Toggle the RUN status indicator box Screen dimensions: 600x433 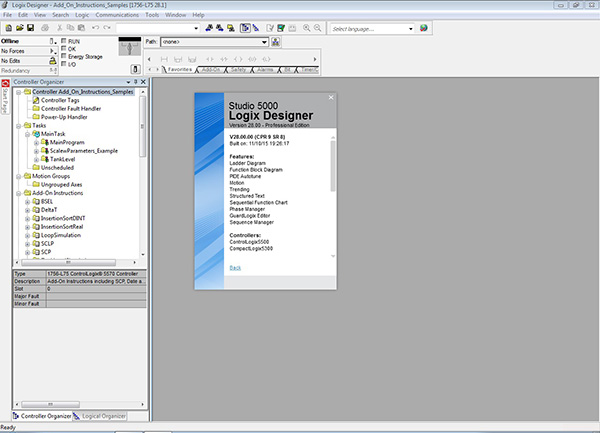[x=64, y=41]
